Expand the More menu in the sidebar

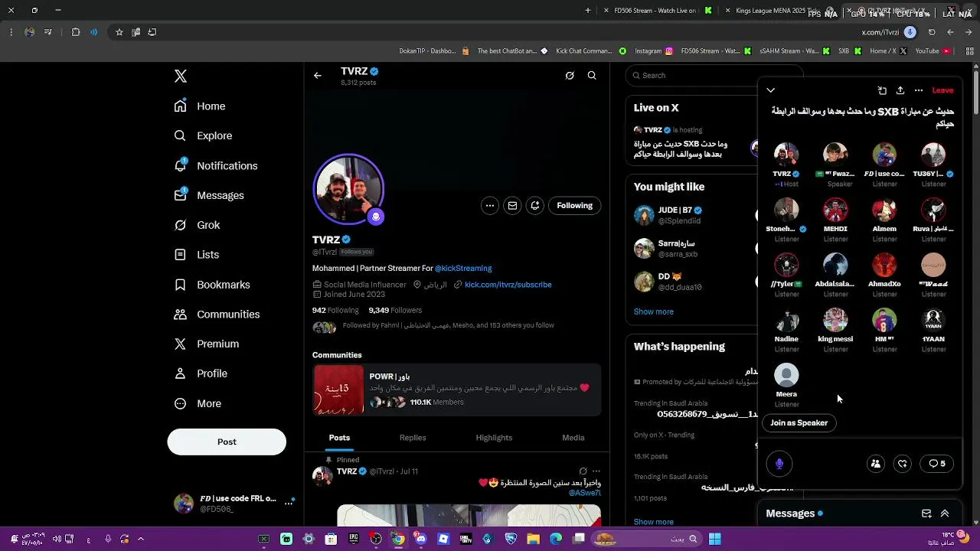tap(198, 403)
